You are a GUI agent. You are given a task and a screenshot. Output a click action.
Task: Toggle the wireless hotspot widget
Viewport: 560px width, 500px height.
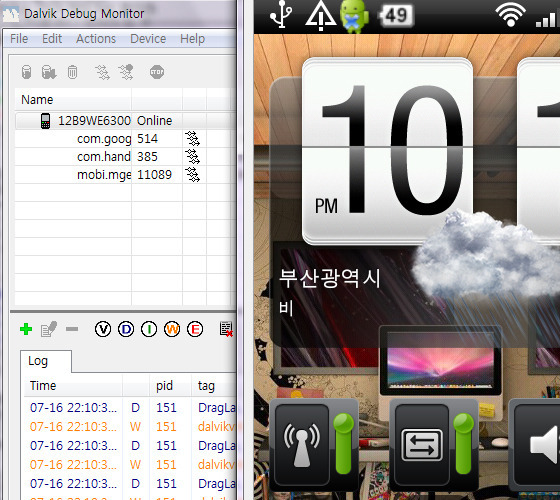coord(314,444)
